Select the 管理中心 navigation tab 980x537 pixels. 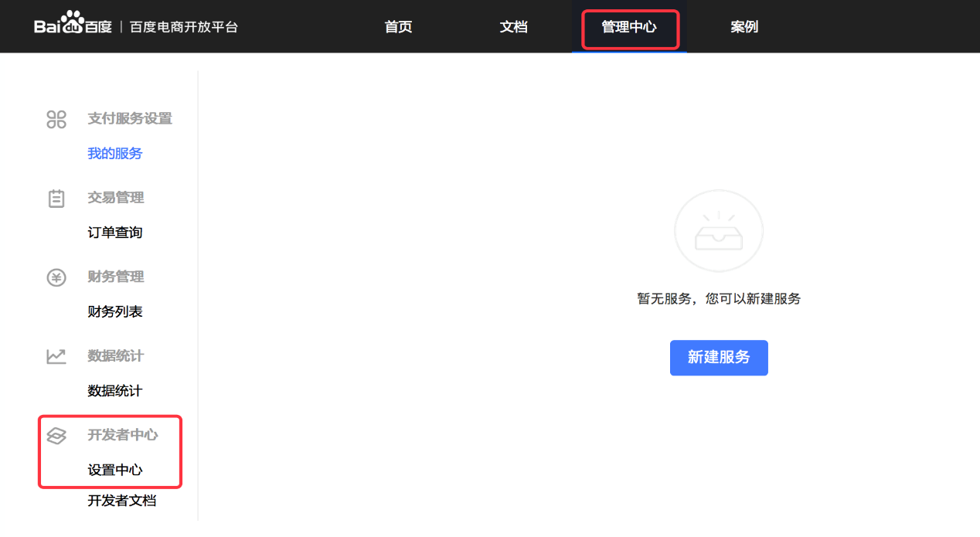(x=629, y=26)
